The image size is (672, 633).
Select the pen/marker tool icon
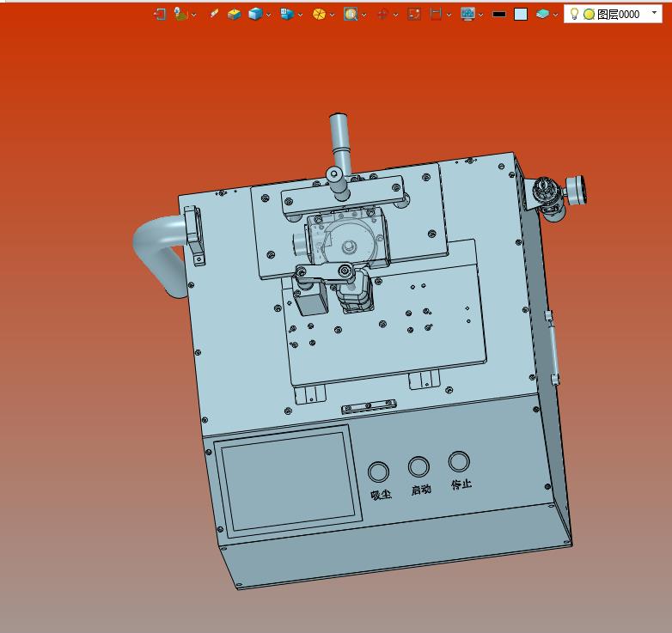point(213,14)
